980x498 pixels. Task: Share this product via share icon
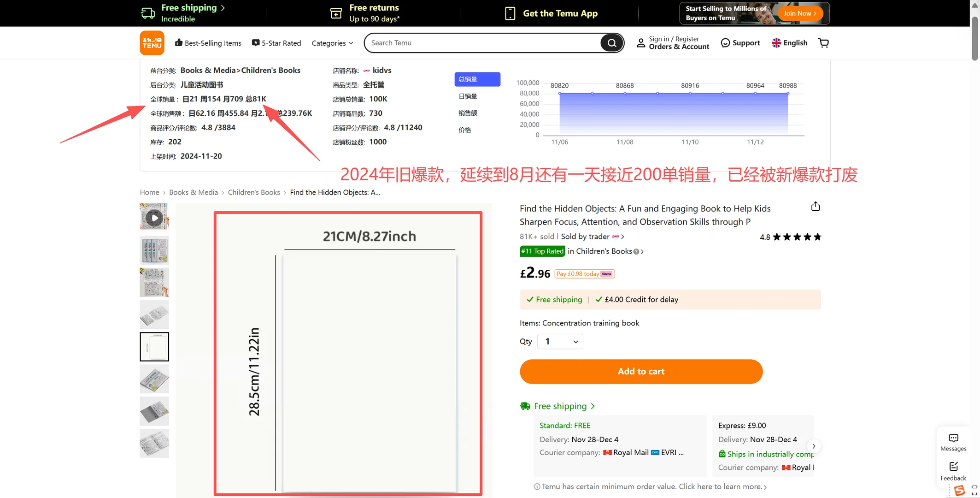click(x=816, y=206)
